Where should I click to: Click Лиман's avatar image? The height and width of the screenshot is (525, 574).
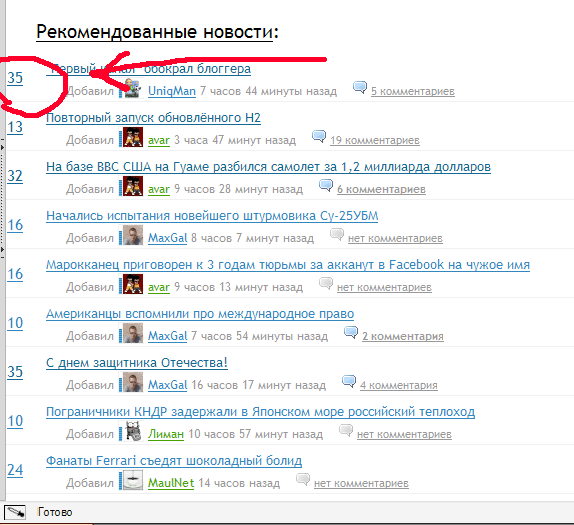pos(133,431)
